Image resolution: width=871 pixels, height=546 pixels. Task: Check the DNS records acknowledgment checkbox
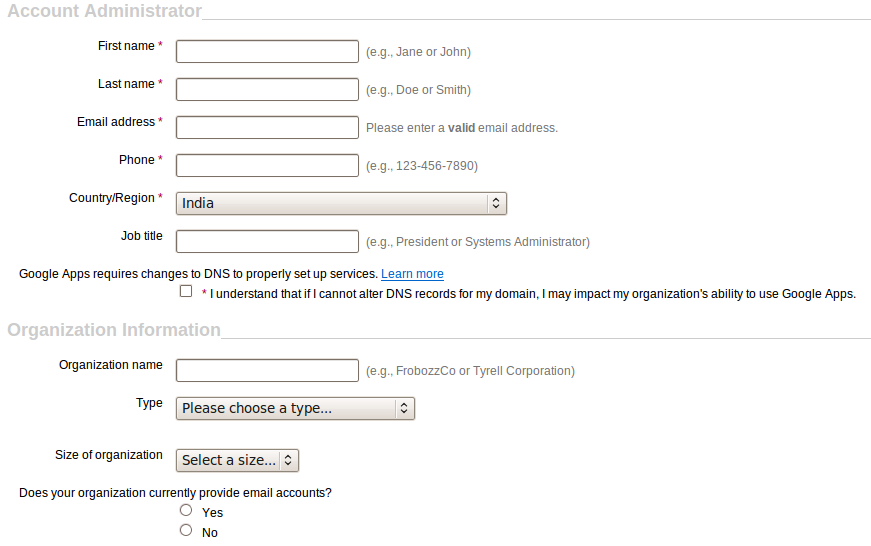pos(185,292)
